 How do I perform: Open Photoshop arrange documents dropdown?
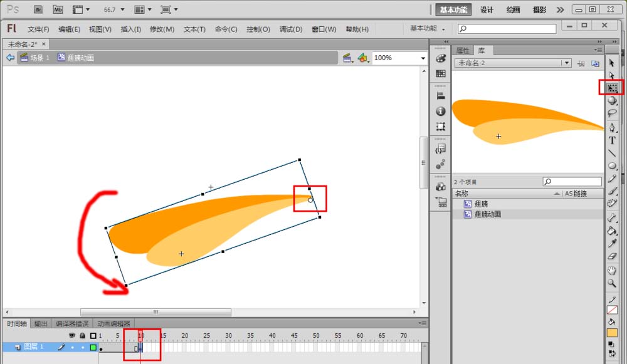point(143,9)
